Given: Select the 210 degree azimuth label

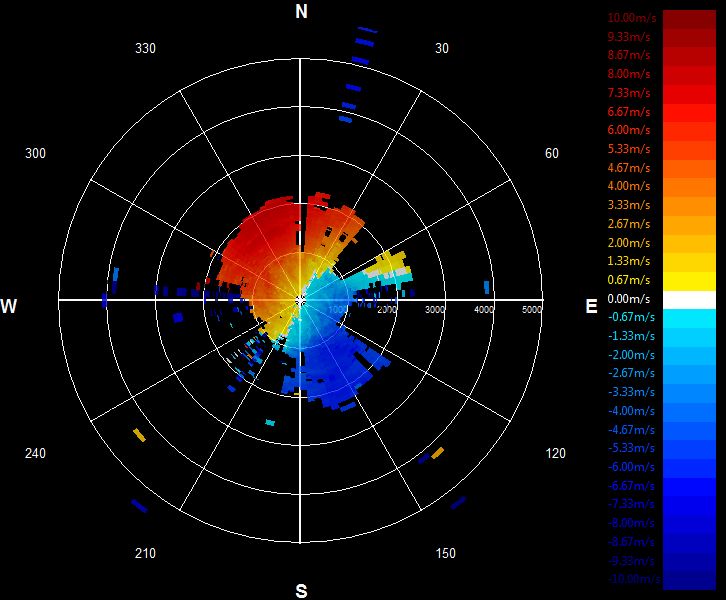Looking at the screenshot, I should click(x=145, y=553).
